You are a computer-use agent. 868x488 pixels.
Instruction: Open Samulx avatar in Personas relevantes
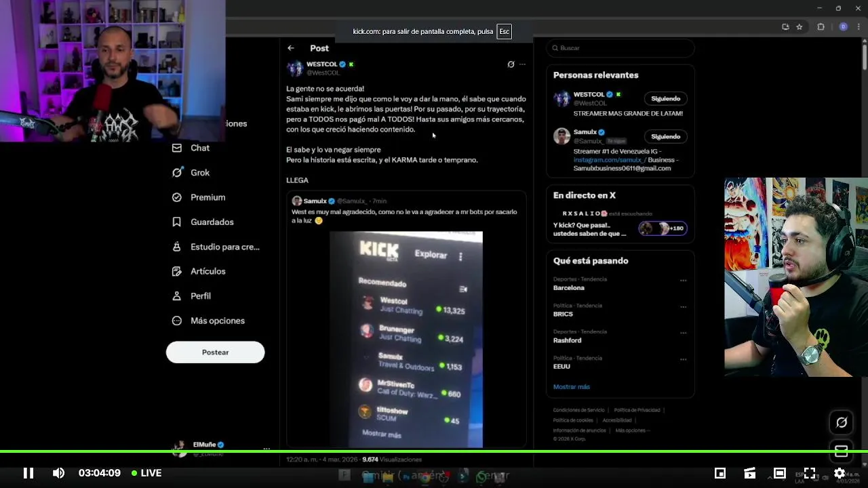pyautogui.click(x=561, y=136)
